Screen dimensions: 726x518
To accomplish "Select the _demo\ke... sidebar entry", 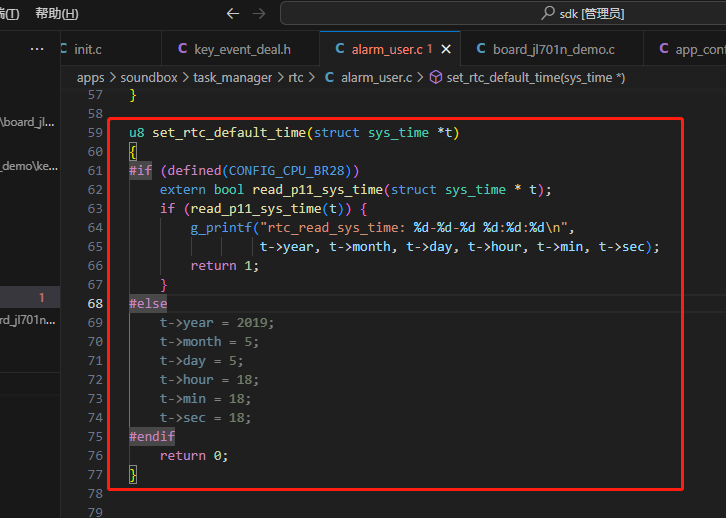I will (x=29, y=166).
